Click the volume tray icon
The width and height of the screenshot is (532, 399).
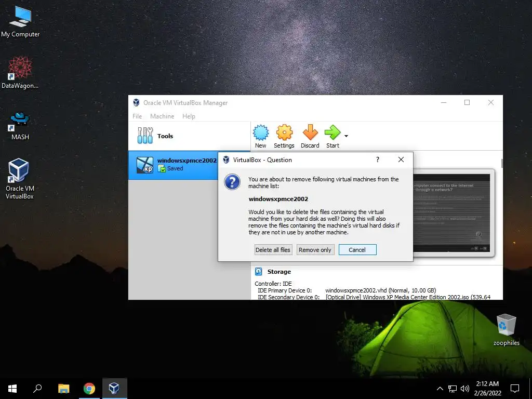465,389
